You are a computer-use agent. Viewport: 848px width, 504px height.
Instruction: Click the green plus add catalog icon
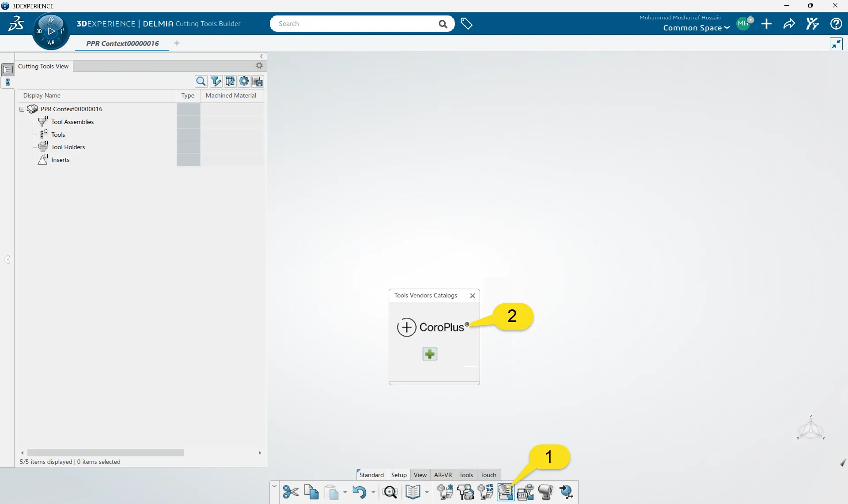click(x=429, y=354)
